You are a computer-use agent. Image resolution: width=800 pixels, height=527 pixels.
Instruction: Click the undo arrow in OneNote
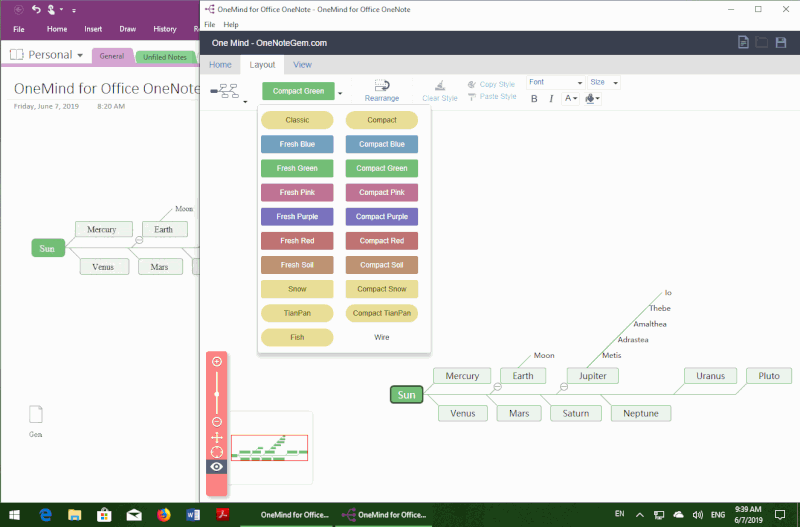click(36, 9)
